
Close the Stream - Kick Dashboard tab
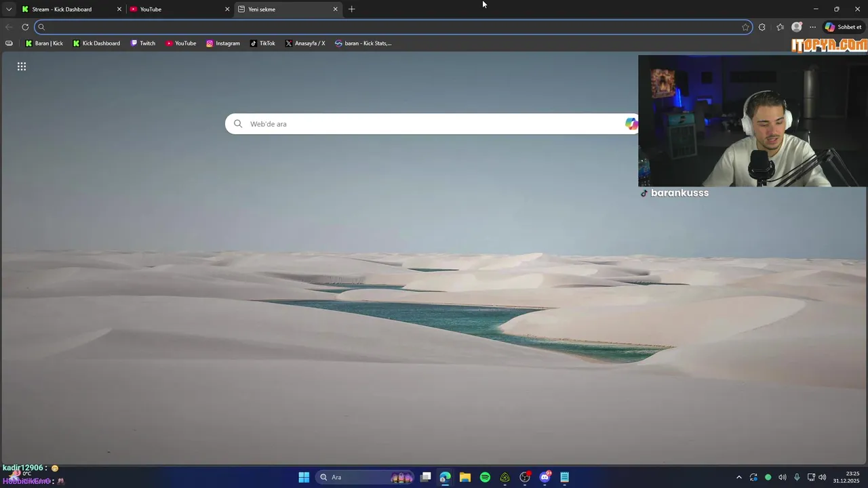click(x=119, y=9)
